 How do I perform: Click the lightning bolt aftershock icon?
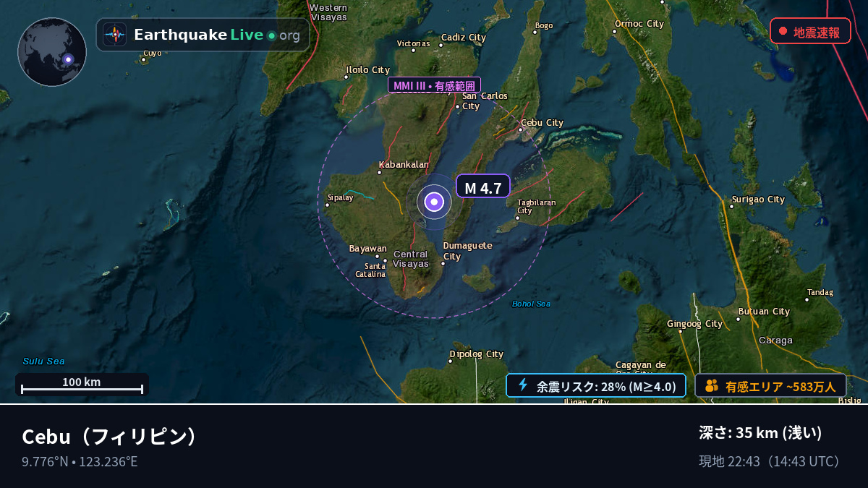[523, 385]
